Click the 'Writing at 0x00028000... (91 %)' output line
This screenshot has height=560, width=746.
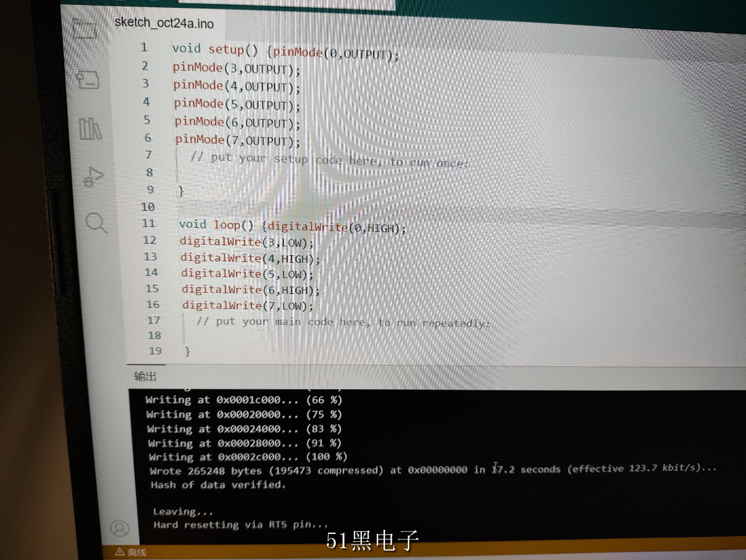(245, 443)
